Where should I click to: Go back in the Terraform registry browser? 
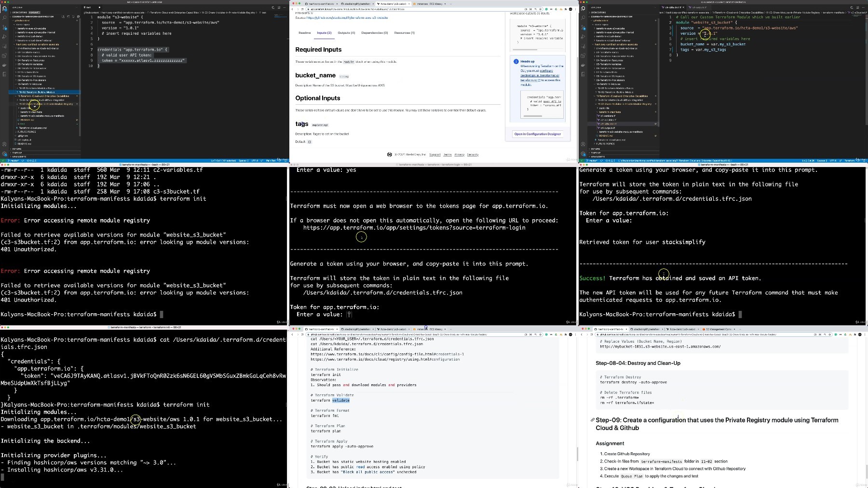coord(292,9)
